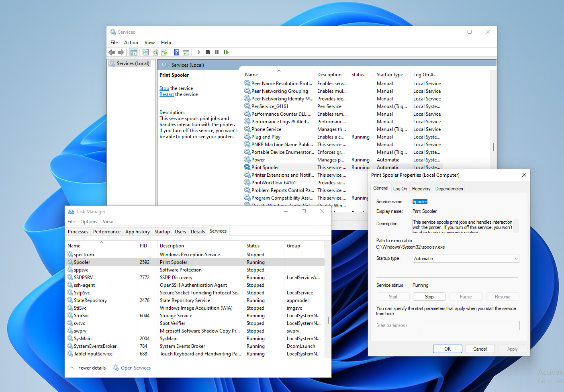Click the SSDPSRV service icon in Task Manager
The width and height of the screenshot is (564, 392).
tap(70, 277)
